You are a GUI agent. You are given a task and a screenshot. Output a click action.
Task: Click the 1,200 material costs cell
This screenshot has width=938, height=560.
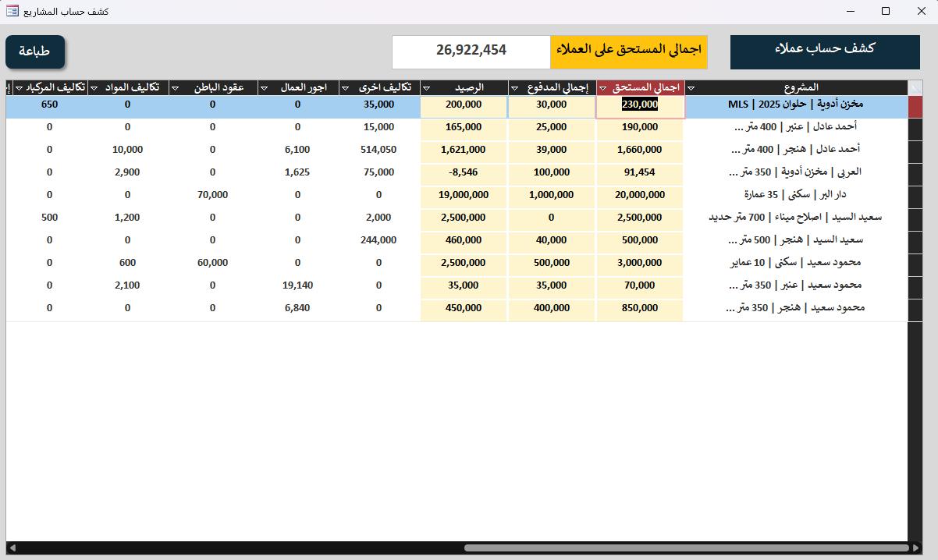[x=129, y=220]
